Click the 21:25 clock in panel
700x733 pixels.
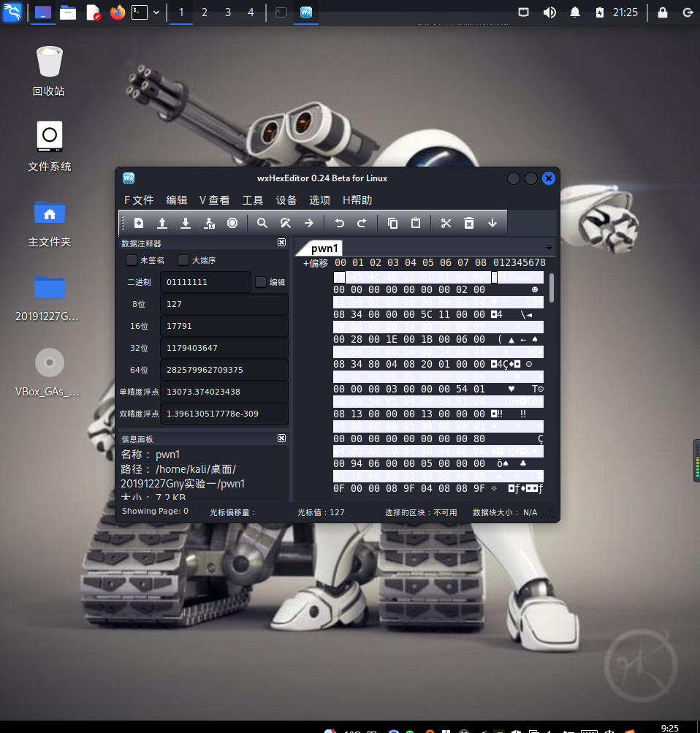coord(625,12)
